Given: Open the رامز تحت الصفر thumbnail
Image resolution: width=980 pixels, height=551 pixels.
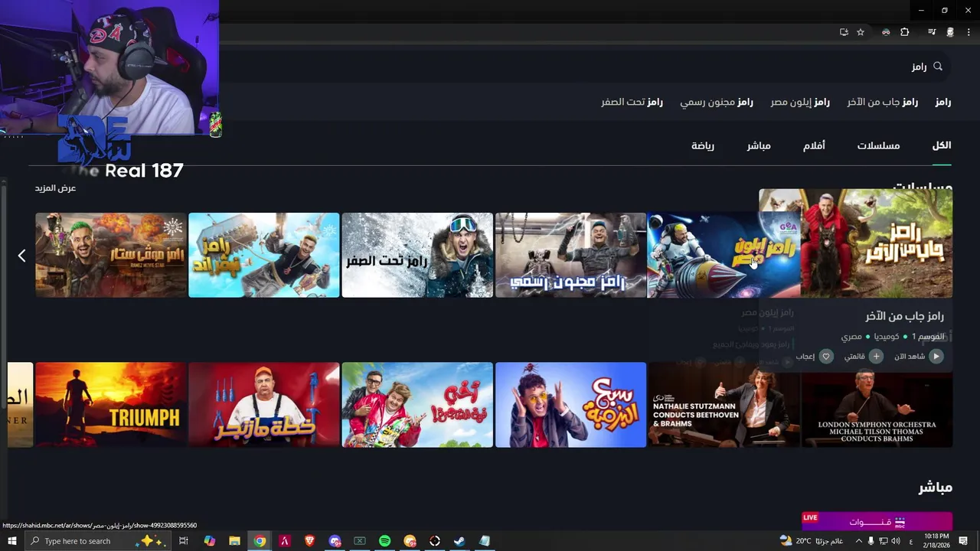Looking at the screenshot, I should click(x=417, y=255).
